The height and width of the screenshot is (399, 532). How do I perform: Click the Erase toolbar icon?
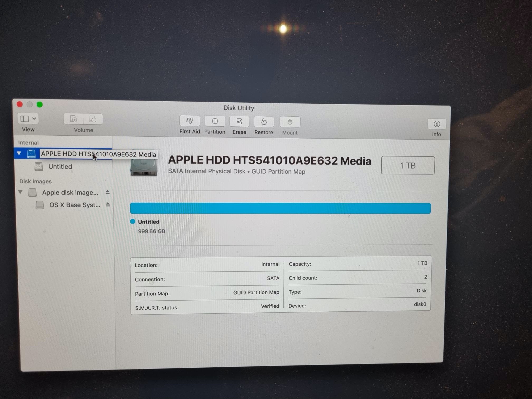tap(239, 122)
